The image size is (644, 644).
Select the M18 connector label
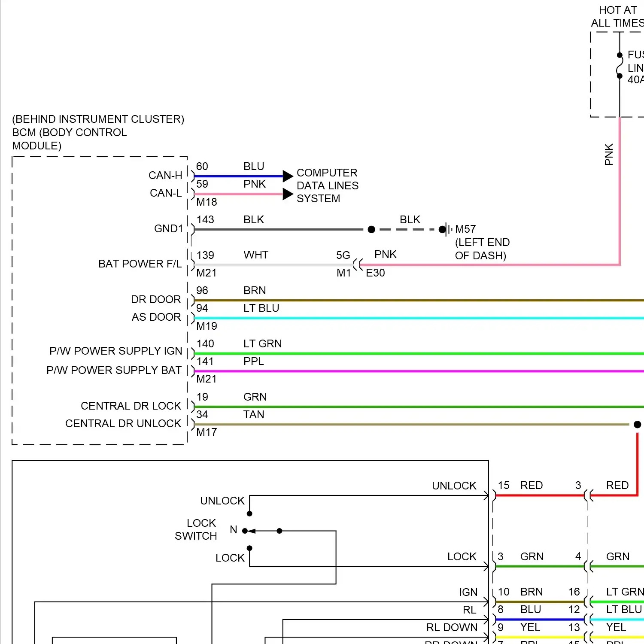click(x=207, y=202)
